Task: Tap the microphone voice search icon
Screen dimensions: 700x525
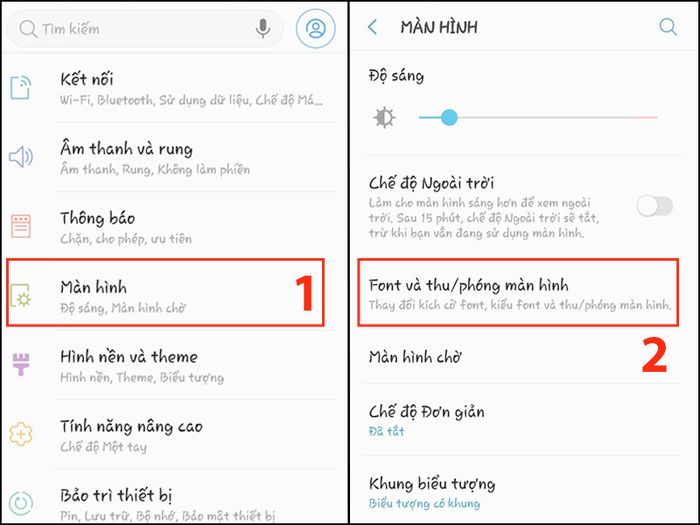Action: click(x=263, y=28)
